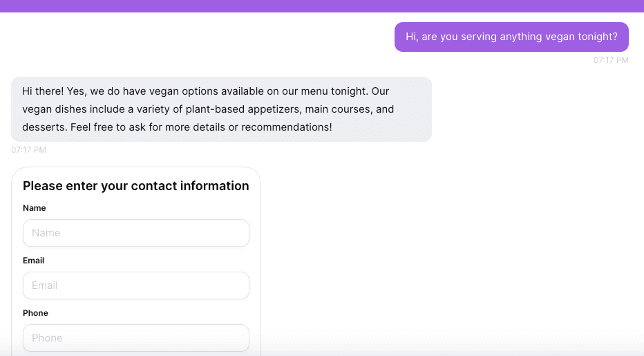Click the word "tonight?" in the purple bubble
Image resolution: width=644 pixels, height=356 pixels.
tap(598, 37)
